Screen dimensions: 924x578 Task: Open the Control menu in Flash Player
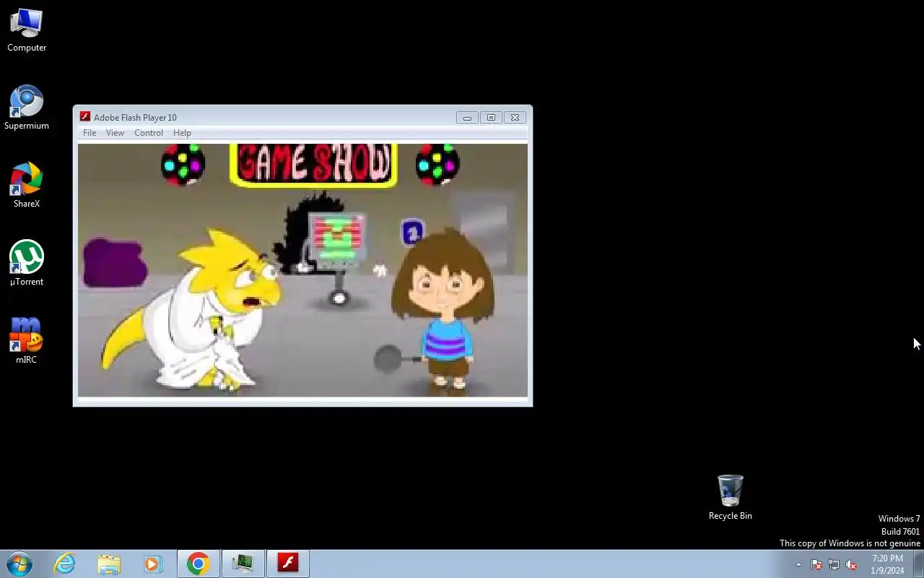(149, 133)
